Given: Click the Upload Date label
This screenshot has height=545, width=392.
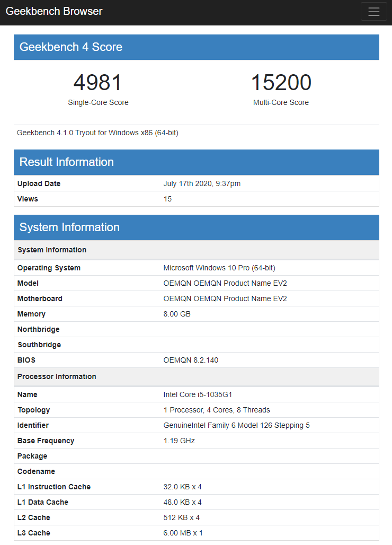Looking at the screenshot, I should coord(39,183).
